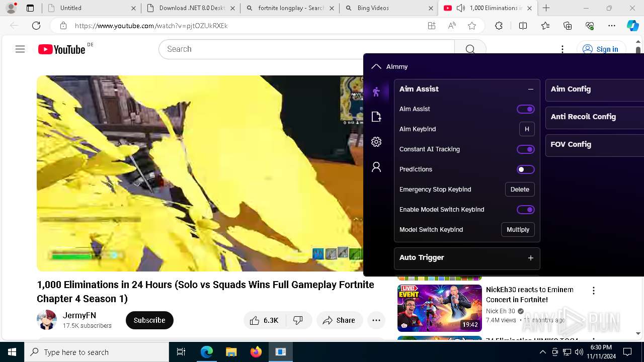The width and height of the screenshot is (644, 362).
Task: Open the JermyFN channel name link
Action: click(79, 315)
